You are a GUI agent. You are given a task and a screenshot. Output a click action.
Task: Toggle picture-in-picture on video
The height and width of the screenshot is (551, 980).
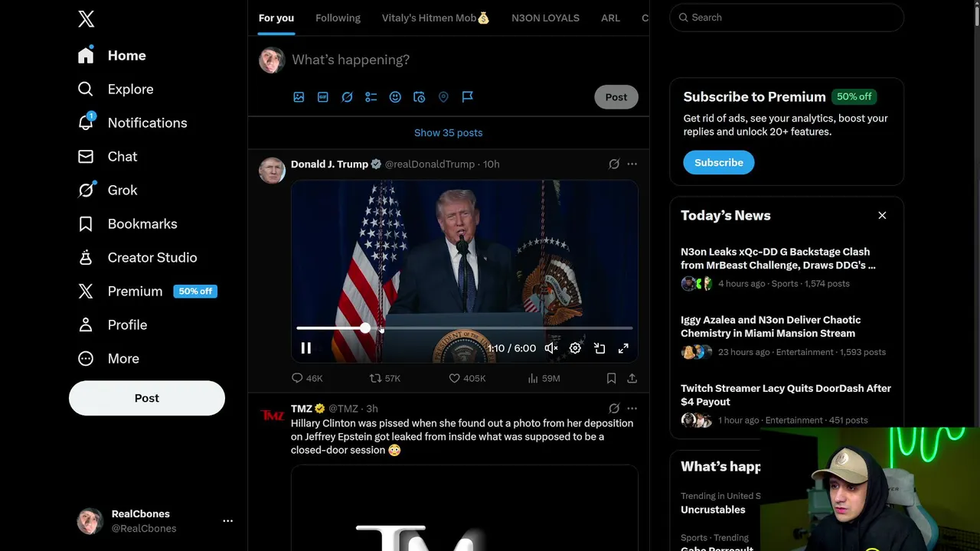[599, 348]
